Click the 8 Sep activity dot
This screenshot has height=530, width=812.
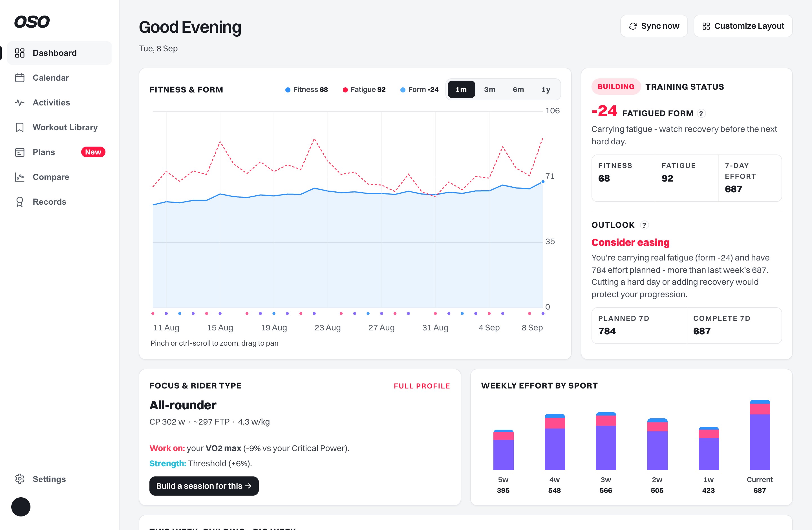(x=543, y=313)
